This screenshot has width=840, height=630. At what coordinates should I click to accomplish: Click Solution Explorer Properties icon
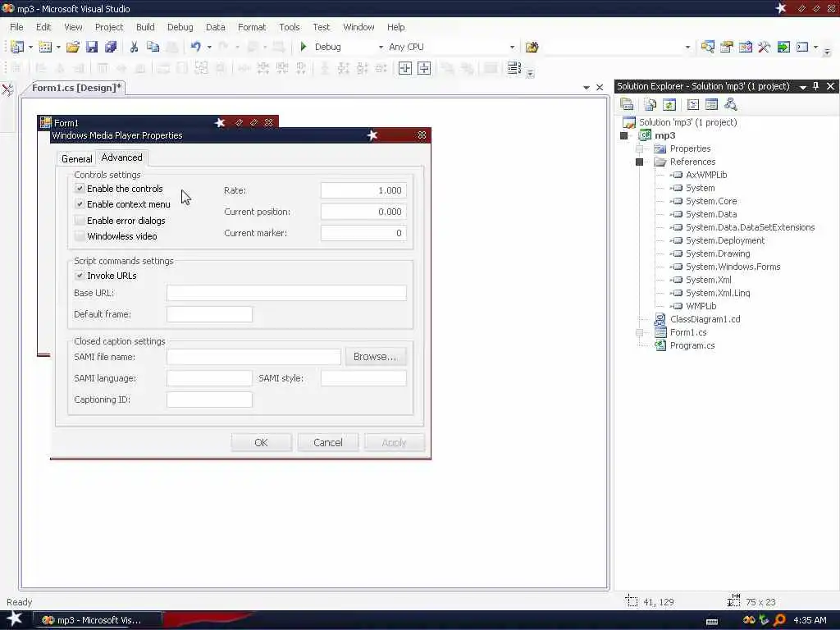coord(627,104)
